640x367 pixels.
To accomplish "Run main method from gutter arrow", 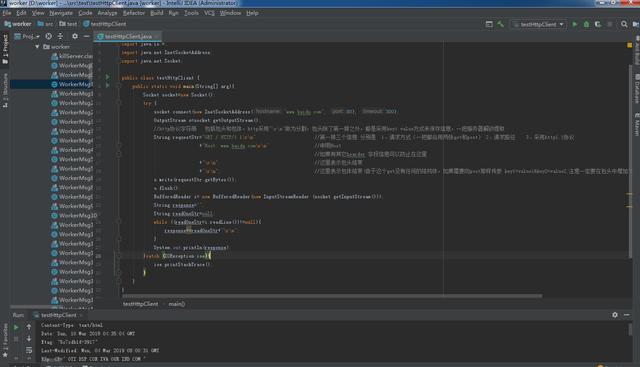I will pos(108,85).
